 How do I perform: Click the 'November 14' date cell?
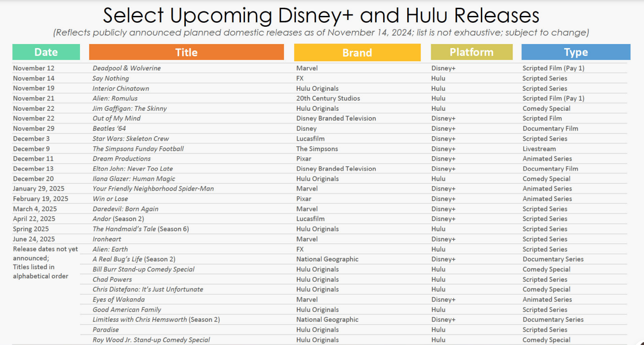click(x=34, y=78)
